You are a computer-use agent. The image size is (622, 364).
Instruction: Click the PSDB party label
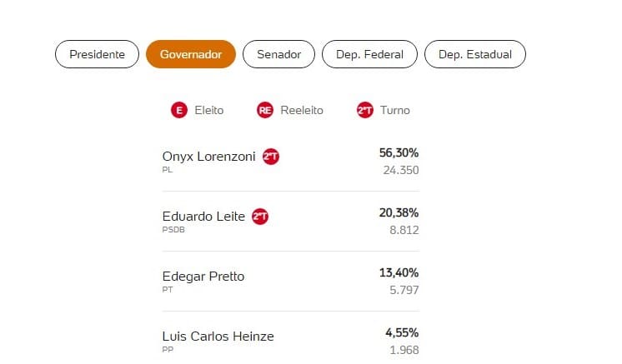pos(173,230)
